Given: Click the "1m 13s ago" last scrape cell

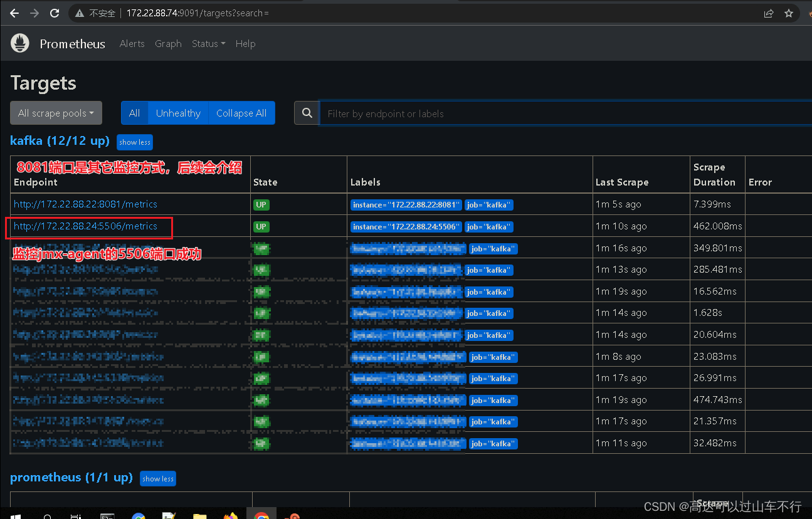Looking at the screenshot, I should click(x=621, y=270).
